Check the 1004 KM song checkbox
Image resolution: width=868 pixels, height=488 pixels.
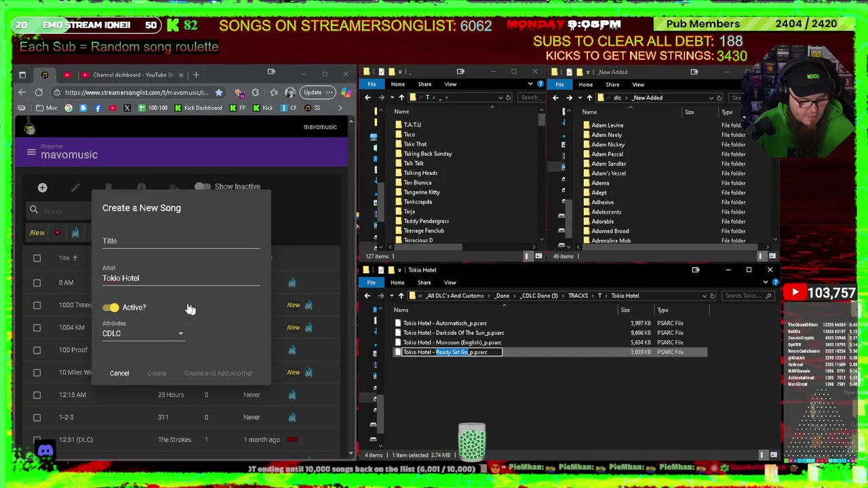pyautogui.click(x=37, y=327)
